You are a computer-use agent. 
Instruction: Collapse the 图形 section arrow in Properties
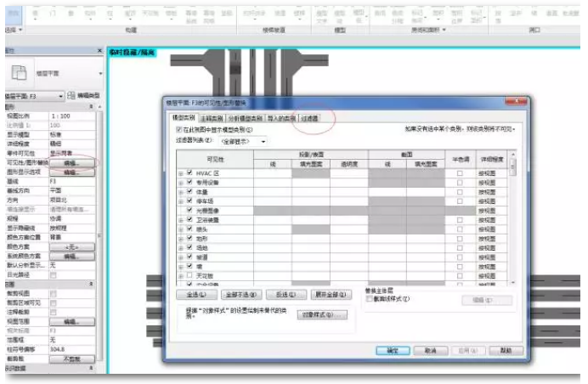(x=91, y=107)
